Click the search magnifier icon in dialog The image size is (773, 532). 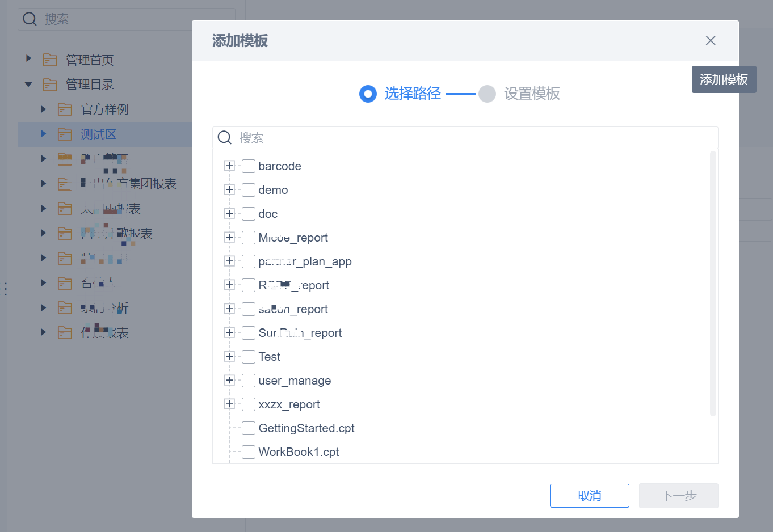coord(225,137)
